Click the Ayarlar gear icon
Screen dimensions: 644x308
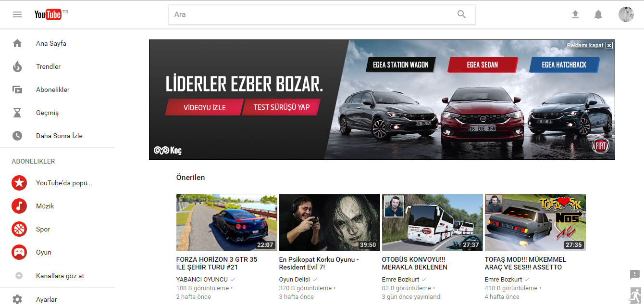(17, 299)
